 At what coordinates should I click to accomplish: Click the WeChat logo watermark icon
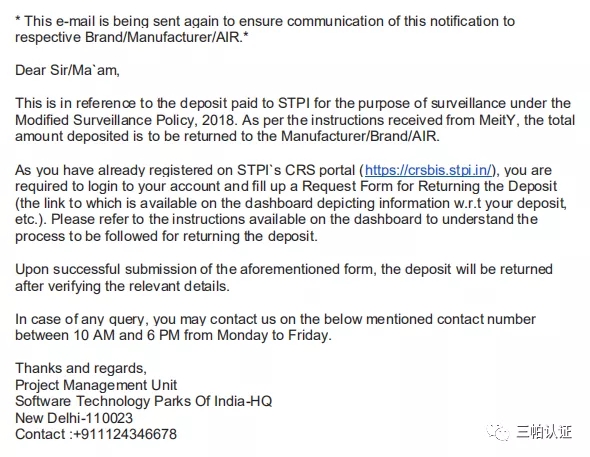tap(498, 432)
